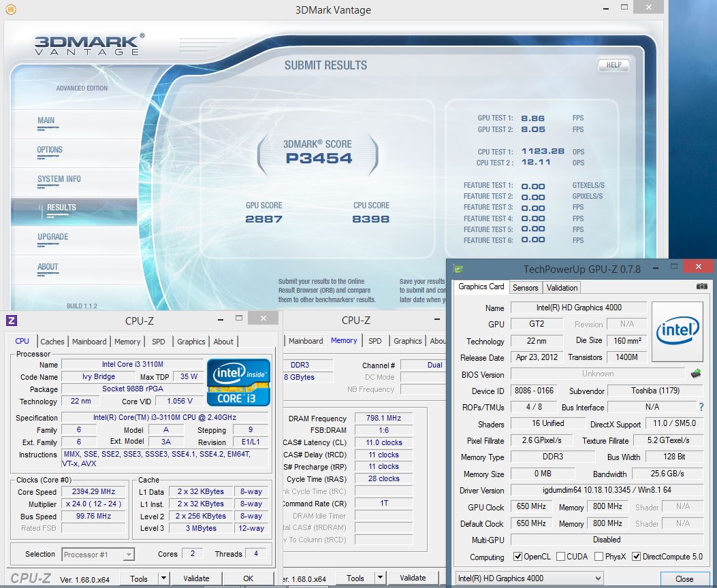Select the CPU tab in CPU-Z
This screenshot has height=588, width=717.
tap(22, 341)
